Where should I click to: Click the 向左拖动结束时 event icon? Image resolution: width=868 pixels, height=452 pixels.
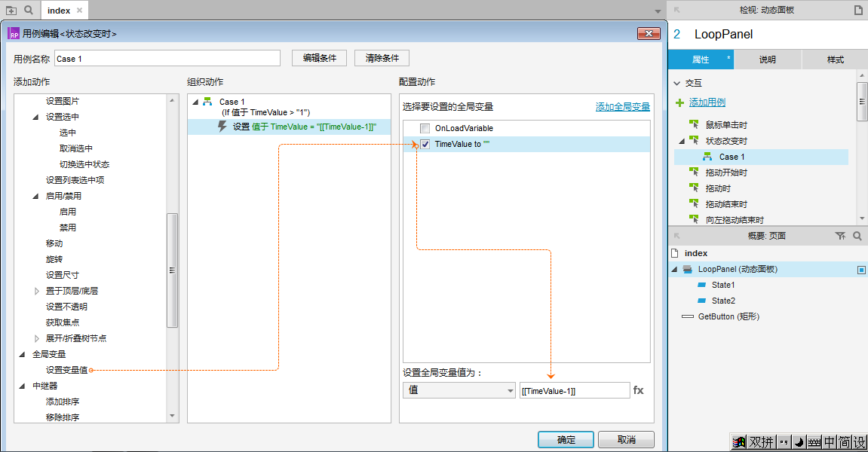[x=694, y=219]
